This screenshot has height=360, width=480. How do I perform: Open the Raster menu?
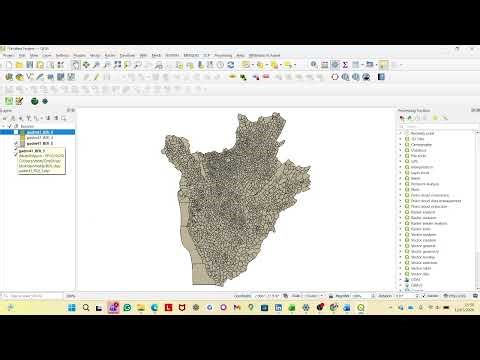pos(110,55)
